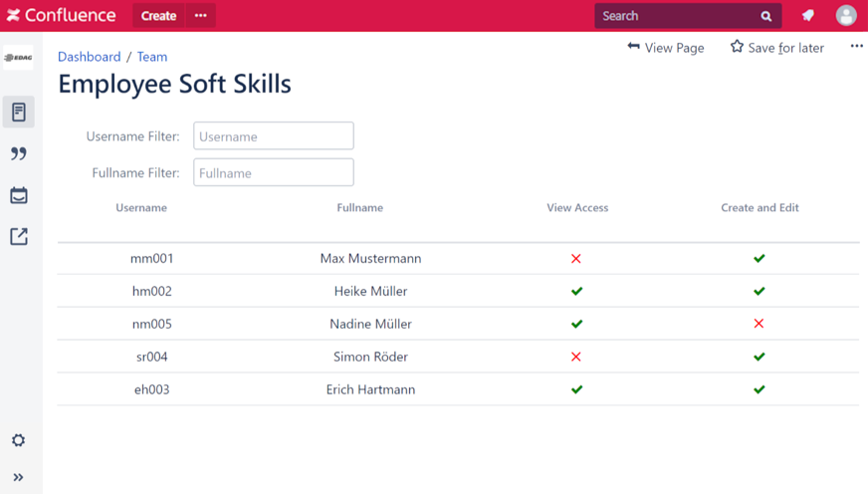
Task: Open the page actions ellipsis menu
Action: click(856, 47)
